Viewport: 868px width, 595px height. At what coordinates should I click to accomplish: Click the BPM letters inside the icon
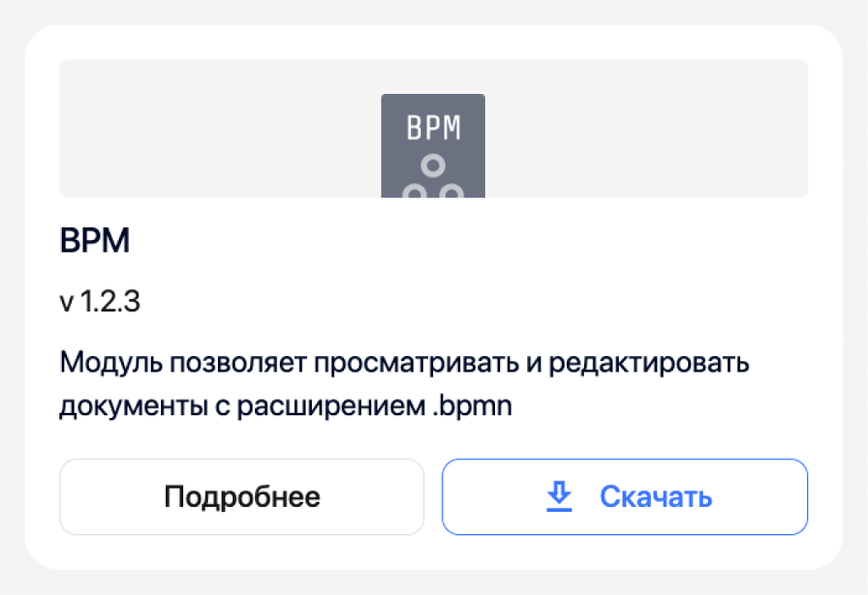(433, 128)
